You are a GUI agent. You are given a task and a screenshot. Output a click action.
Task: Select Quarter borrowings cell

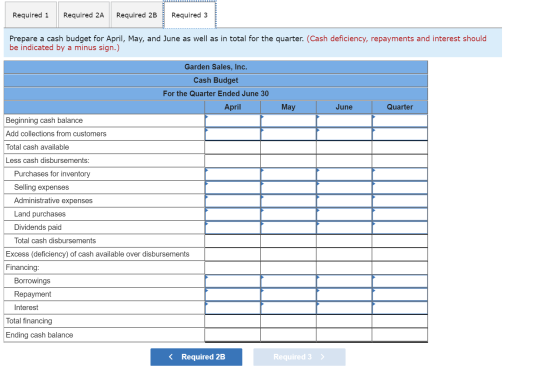[400, 281]
